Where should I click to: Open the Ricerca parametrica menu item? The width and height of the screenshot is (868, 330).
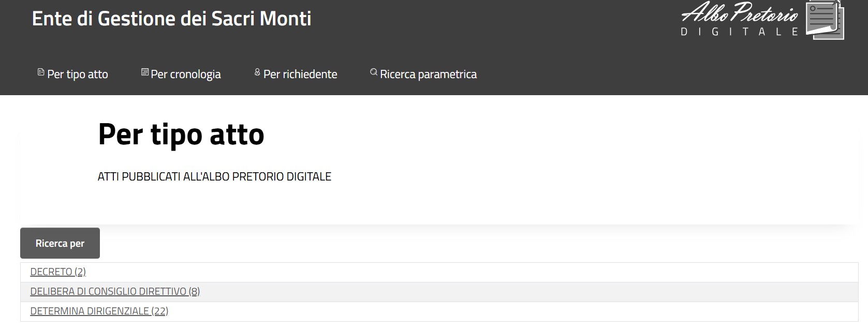(428, 74)
